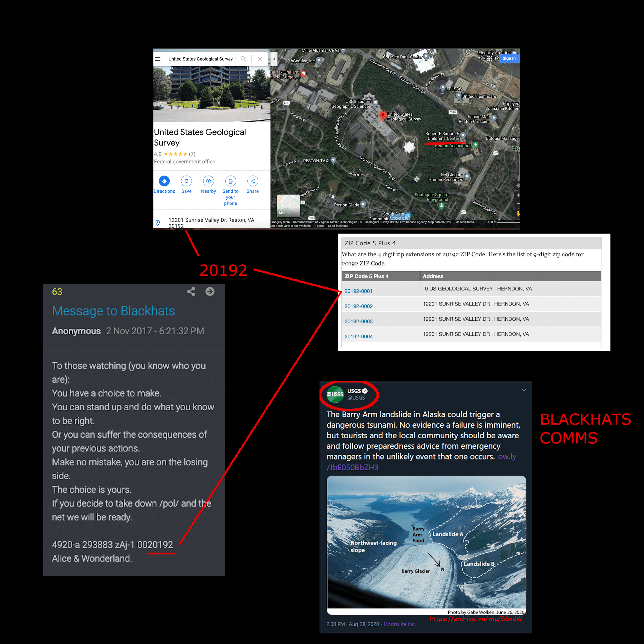
Task: Click the Robert E Simon Jr Childrens Center marker
Action: tap(463, 135)
